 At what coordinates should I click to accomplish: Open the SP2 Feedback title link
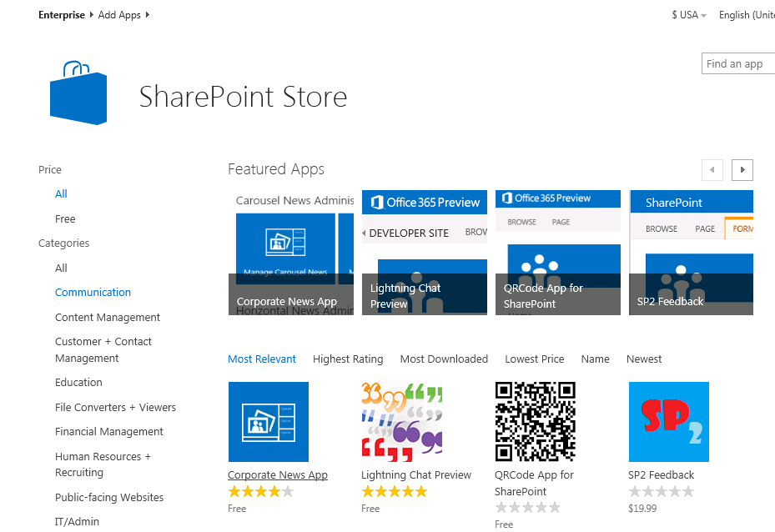(x=662, y=474)
